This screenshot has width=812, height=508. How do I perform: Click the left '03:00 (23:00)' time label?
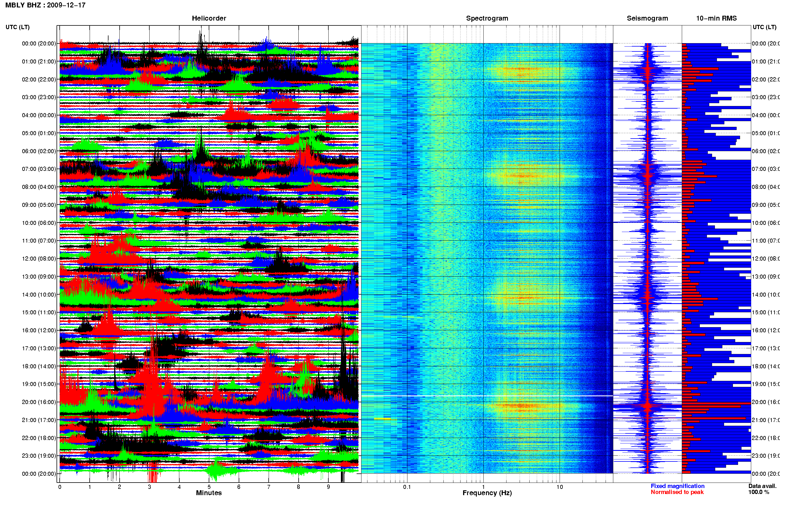[39, 97]
